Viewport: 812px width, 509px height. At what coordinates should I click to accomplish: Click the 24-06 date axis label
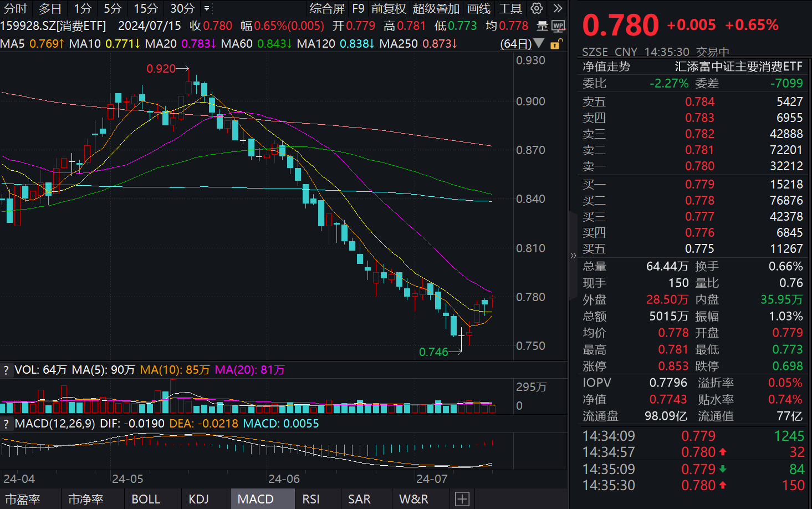[284, 479]
